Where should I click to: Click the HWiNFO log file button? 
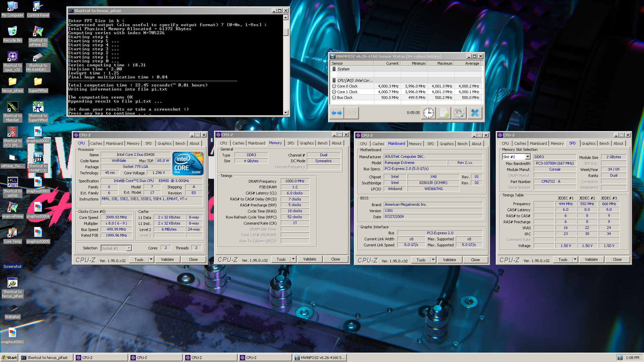point(444,113)
